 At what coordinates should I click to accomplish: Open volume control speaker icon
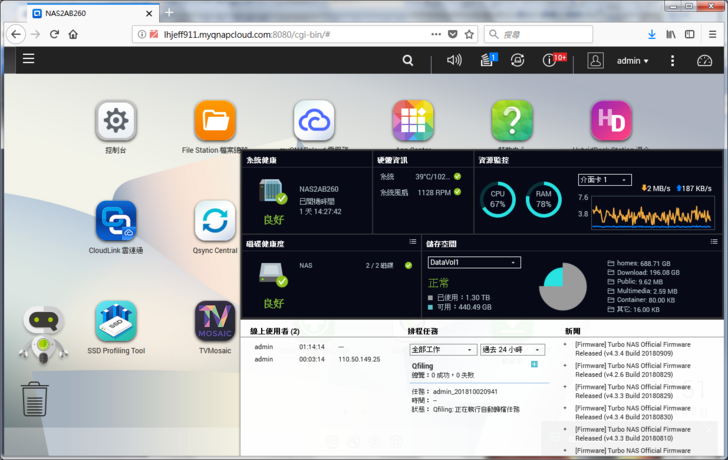[454, 60]
